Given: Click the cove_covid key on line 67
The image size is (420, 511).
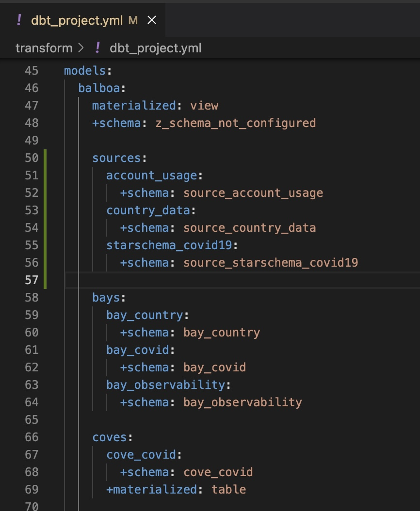Looking at the screenshot, I should point(141,455).
